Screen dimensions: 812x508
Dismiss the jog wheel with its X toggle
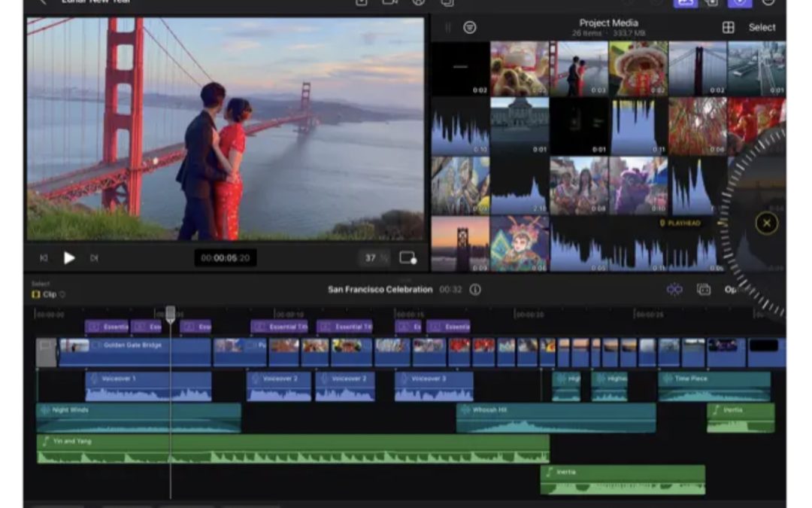[766, 223]
